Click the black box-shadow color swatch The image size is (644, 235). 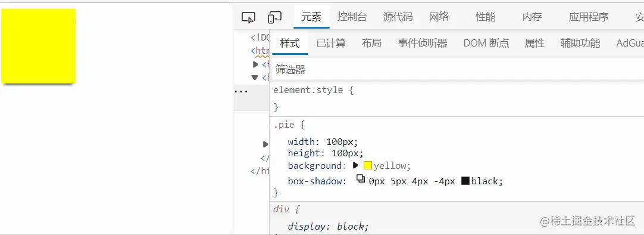click(465, 181)
